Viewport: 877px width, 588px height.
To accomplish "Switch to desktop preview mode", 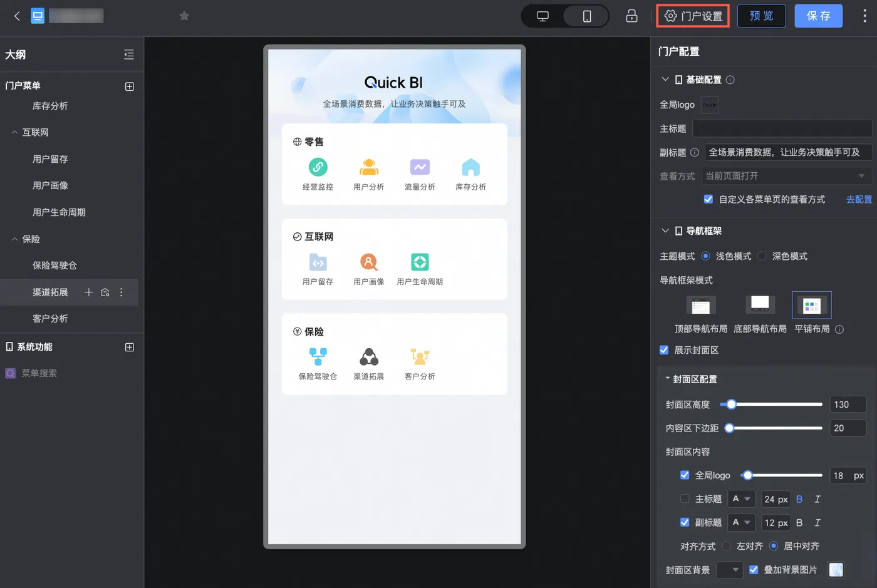I will pyautogui.click(x=543, y=16).
